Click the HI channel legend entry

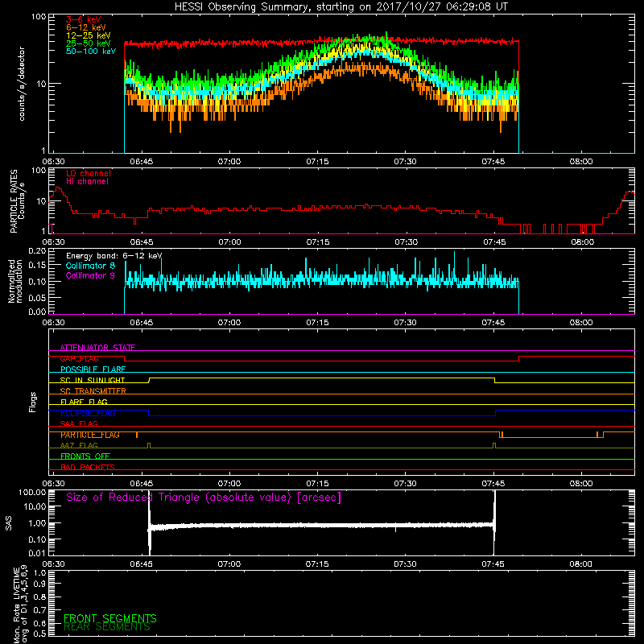click(x=87, y=182)
